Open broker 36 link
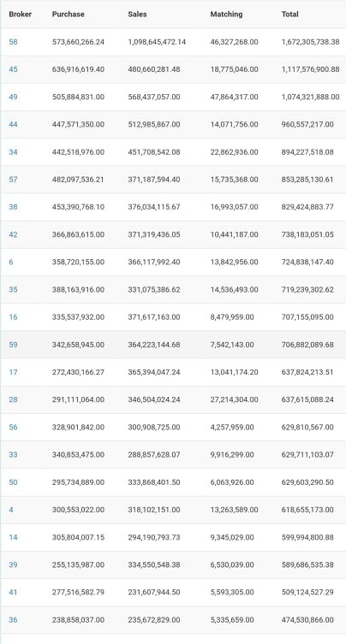Image resolution: width=346 pixels, height=644 pixels. (13, 620)
